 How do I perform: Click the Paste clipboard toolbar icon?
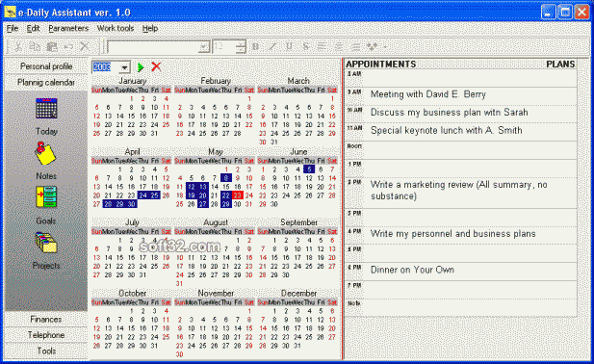[x=52, y=47]
